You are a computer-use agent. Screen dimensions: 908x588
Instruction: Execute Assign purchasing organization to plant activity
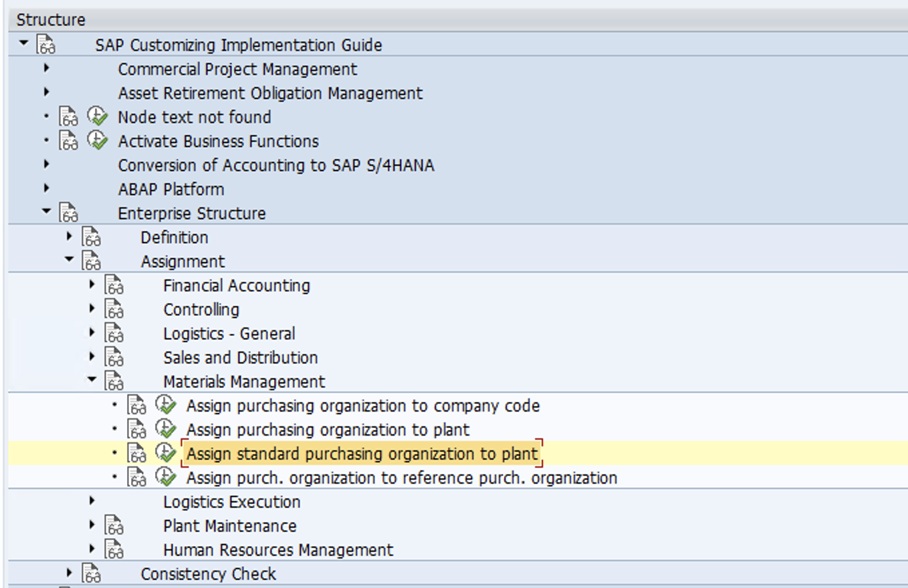[166, 430]
